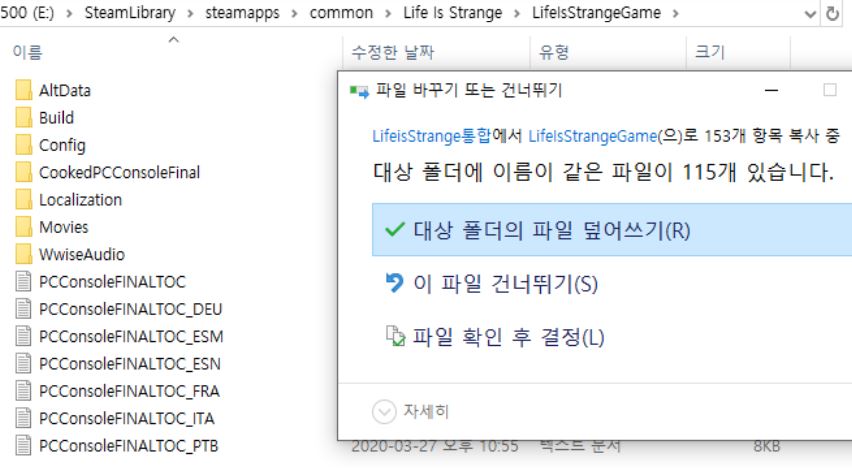Click the Localization folder icon

[23, 199]
